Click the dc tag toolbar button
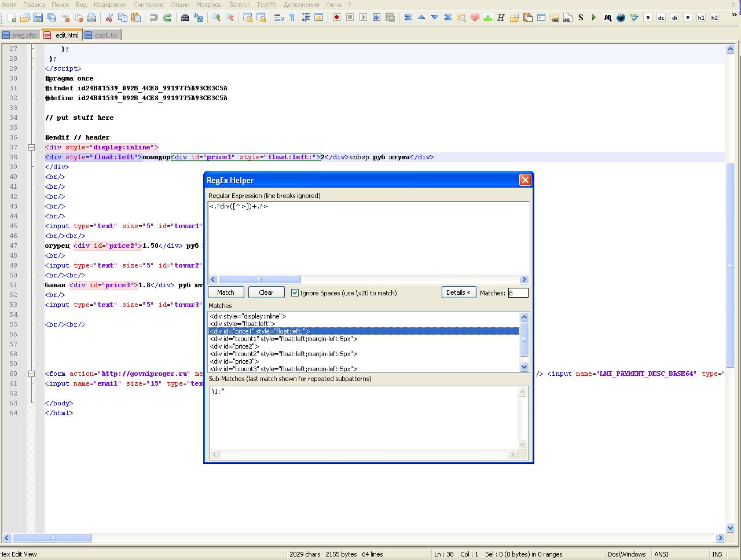Image resolution: width=741 pixels, height=560 pixels. [661, 17]
